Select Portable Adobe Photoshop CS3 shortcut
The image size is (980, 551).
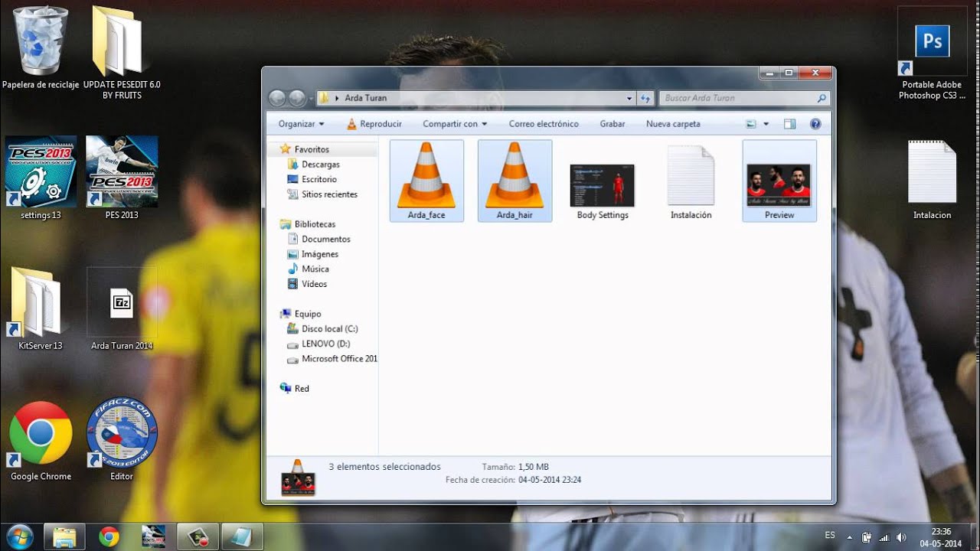click(932, 54)
